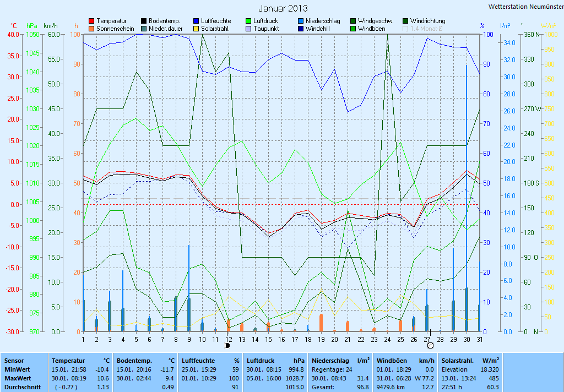
Task: Click the 'Elevation' label in Solarstrahl. column
Action: pos(454,369)
